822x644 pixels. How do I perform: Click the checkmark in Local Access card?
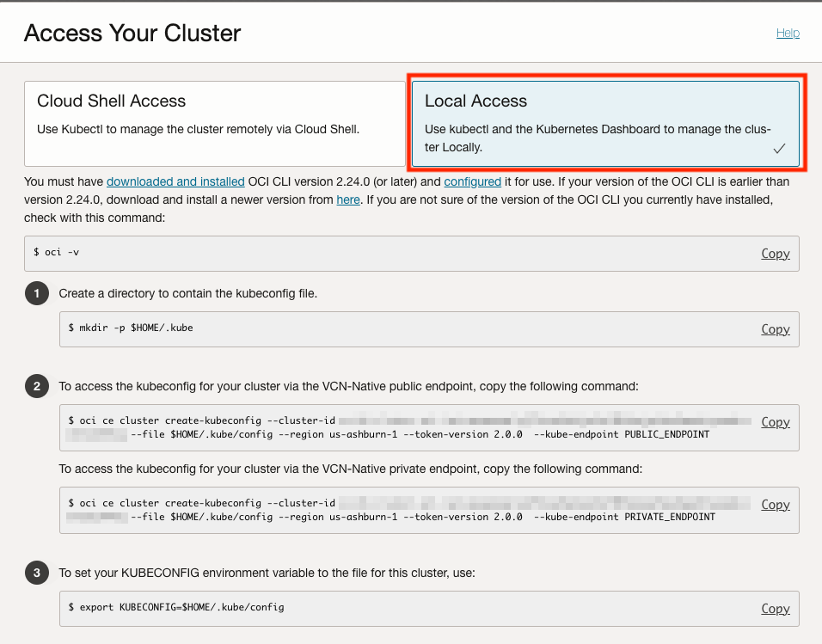pos(779,147)
